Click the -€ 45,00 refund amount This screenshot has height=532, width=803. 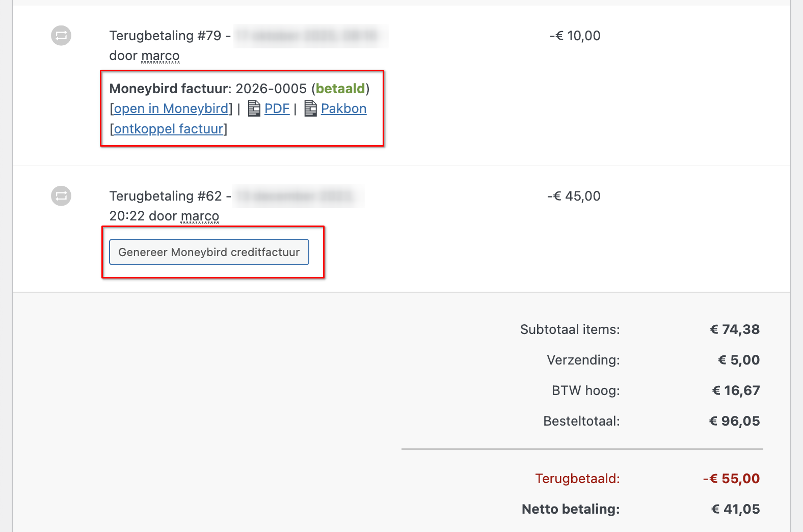tap(574, 196)
